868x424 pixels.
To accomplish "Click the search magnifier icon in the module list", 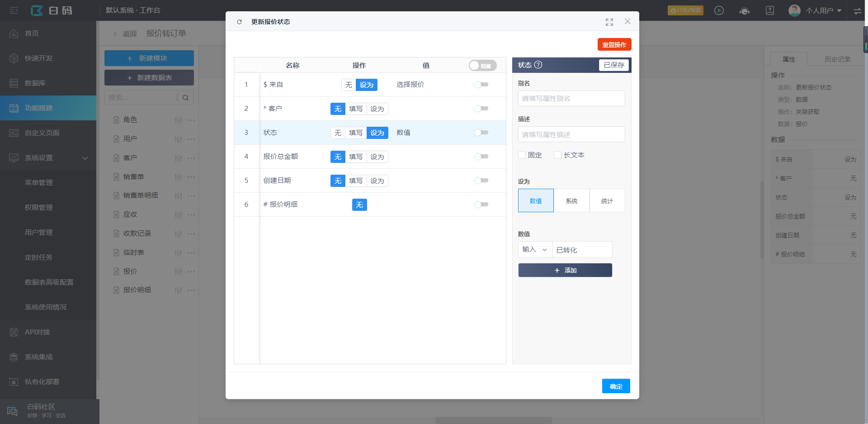I will coord(185,97).
